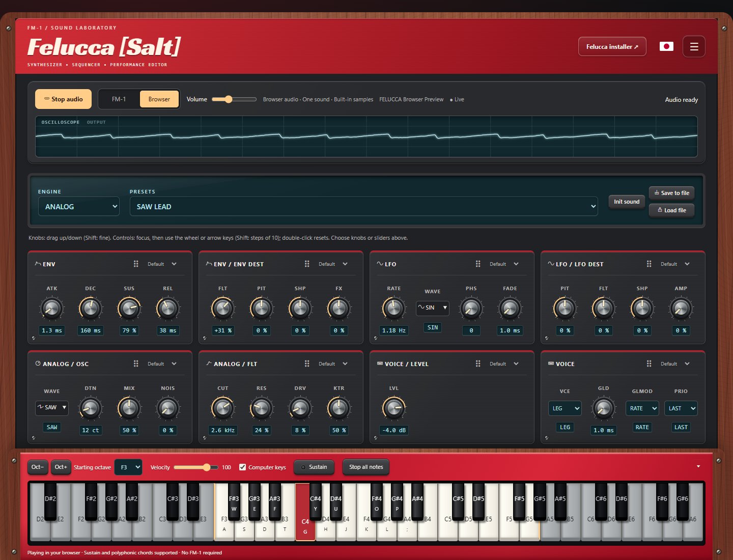Click the ENV / ENV DEST panel drag handle
Screen dimensions: 733x560
(307, 264)
